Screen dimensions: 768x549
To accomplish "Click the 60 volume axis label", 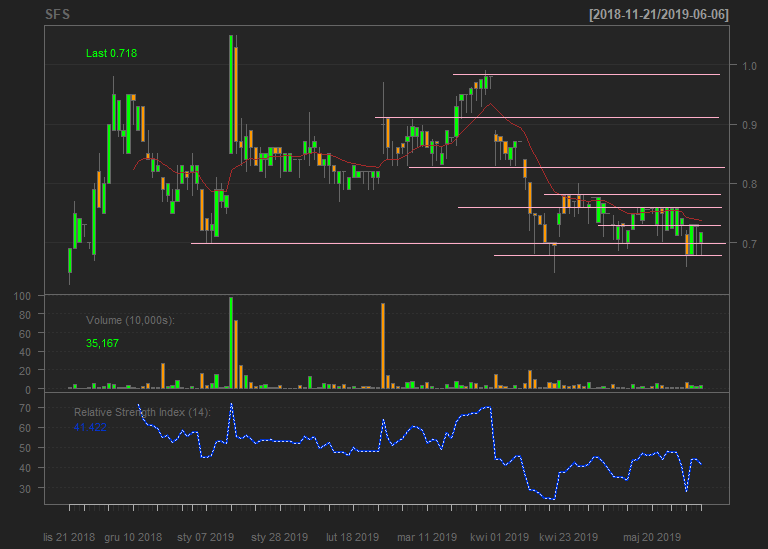I will [x=25, y=334].
